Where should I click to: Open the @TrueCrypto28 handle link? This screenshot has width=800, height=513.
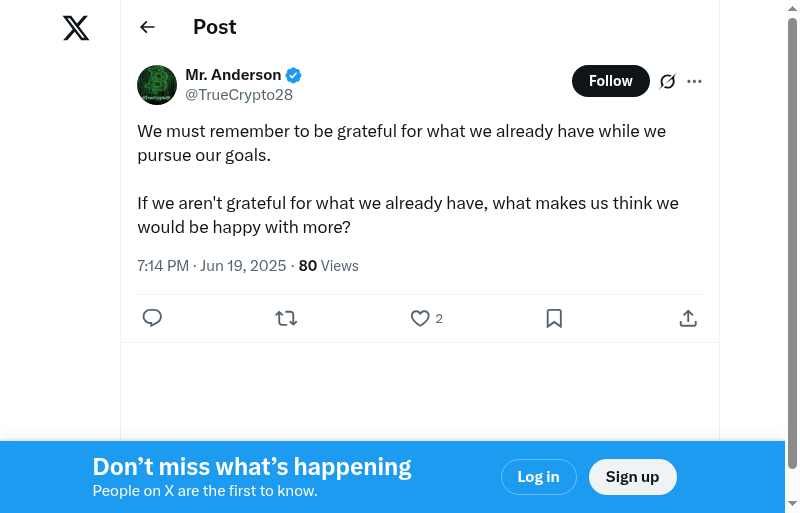[x=239, y=95]
